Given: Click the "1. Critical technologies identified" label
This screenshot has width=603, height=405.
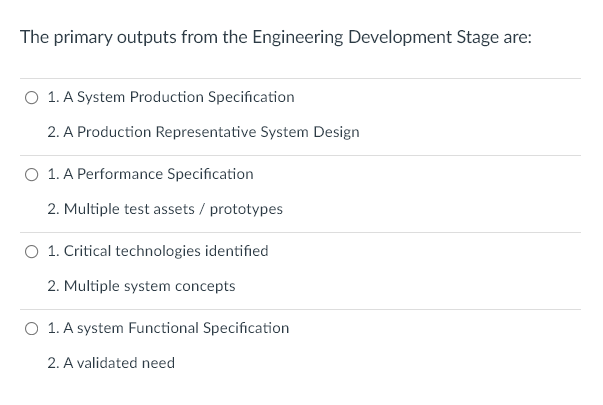Looking at the screenshot, I should (158, 251).
